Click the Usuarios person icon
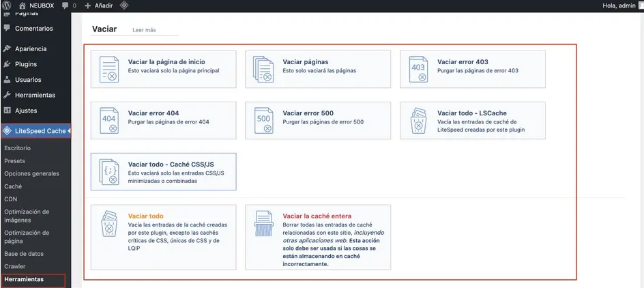Viewport: 644px width, 288px height. (x=7, y=80)
